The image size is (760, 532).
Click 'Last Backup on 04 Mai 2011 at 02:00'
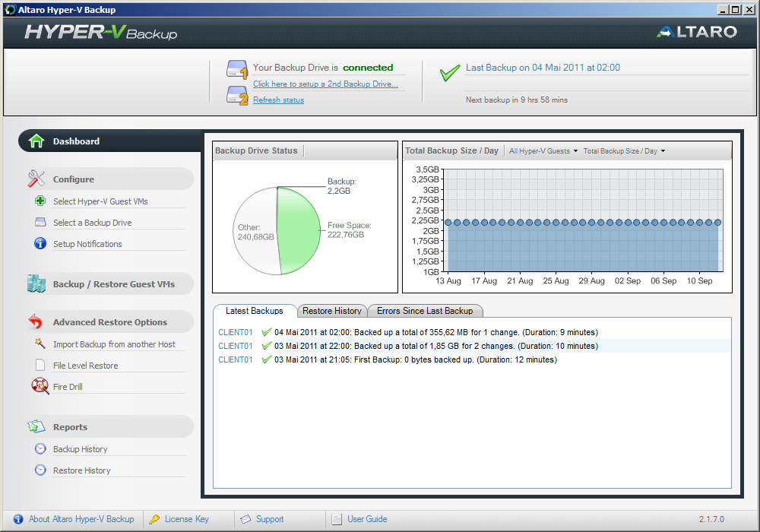(543, 68)
